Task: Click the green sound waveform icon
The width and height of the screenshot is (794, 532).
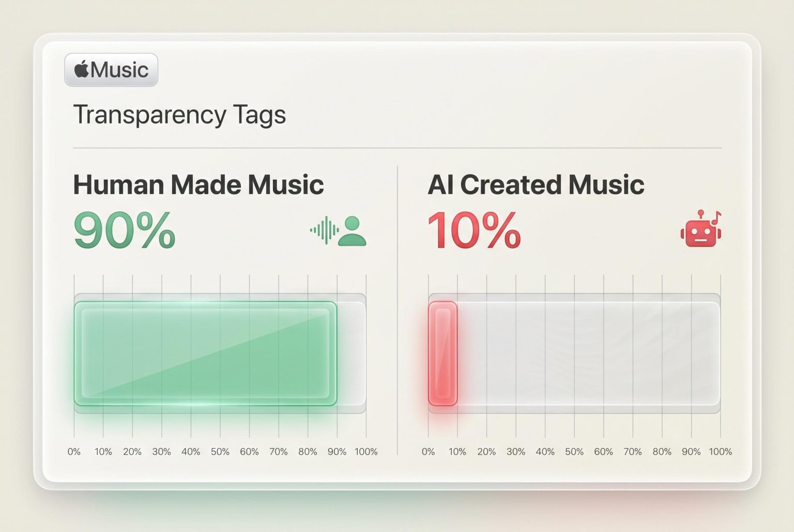Action: tap(324, 230)
